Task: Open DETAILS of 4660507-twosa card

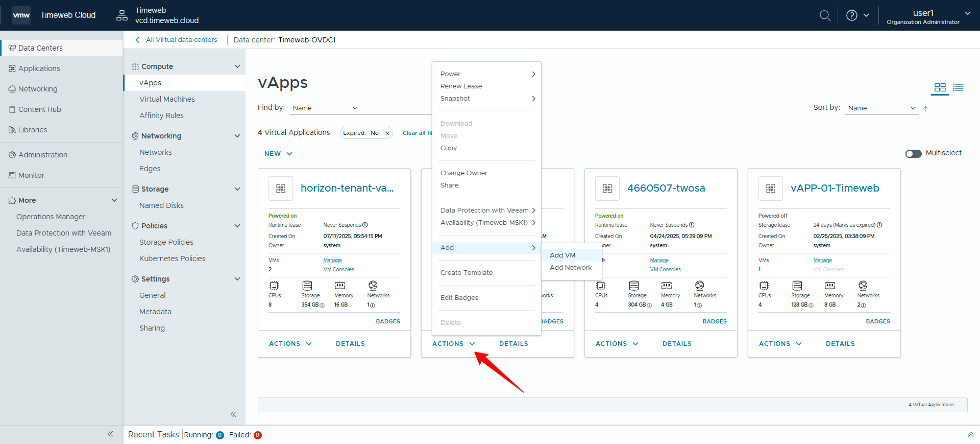Action: (677, 344)
